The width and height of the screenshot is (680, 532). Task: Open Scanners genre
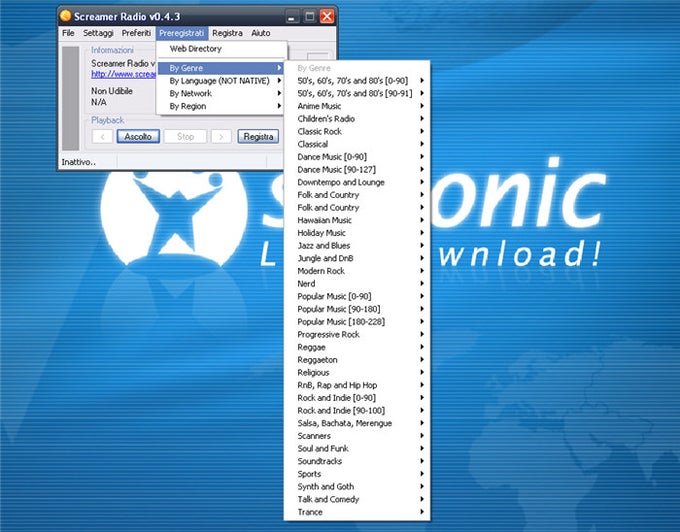[357, 436]
